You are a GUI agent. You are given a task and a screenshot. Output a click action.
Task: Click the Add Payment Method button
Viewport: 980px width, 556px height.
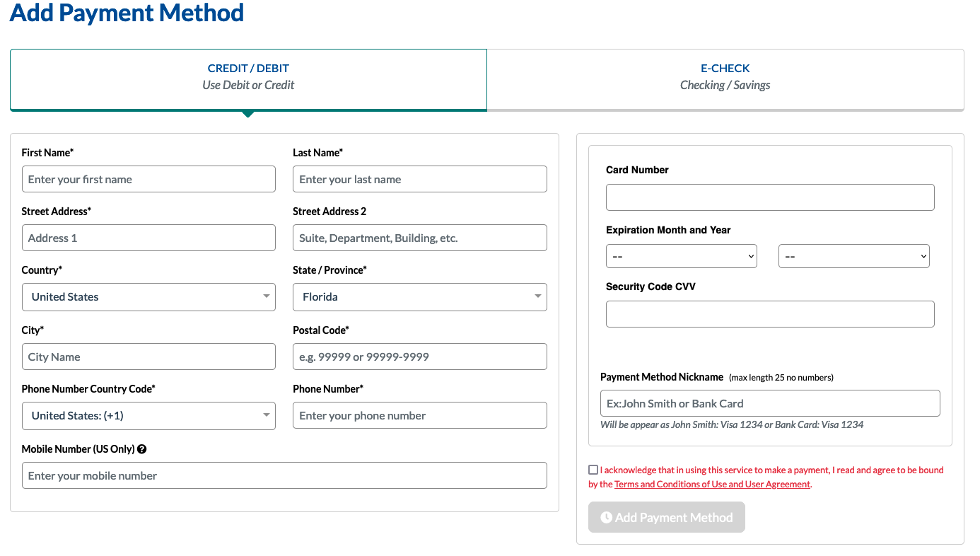click(666, 517)
